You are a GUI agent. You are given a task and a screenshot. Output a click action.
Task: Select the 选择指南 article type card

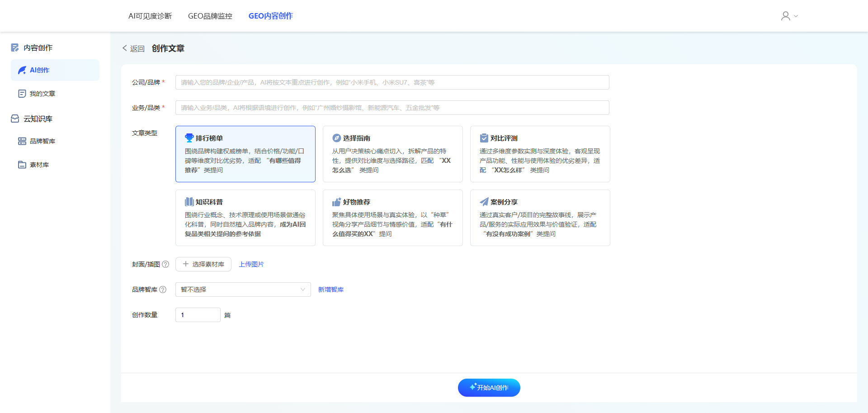[392, 154]
